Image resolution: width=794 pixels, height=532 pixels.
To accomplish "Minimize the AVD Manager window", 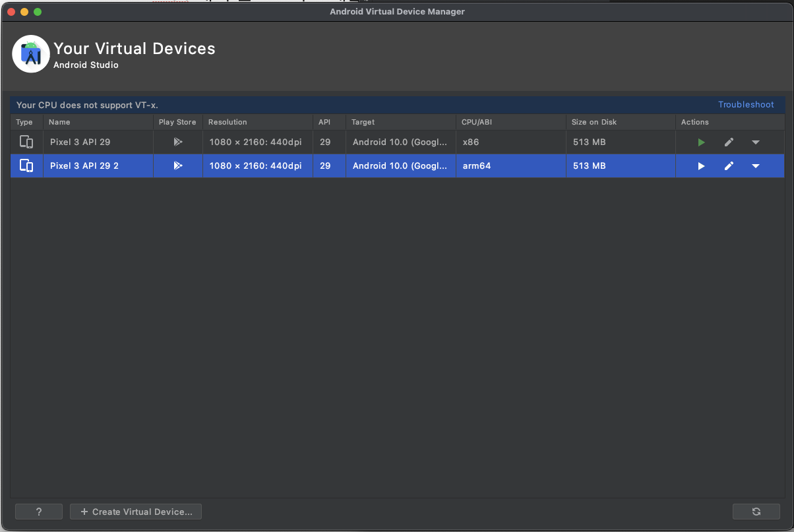I will 24,12.
